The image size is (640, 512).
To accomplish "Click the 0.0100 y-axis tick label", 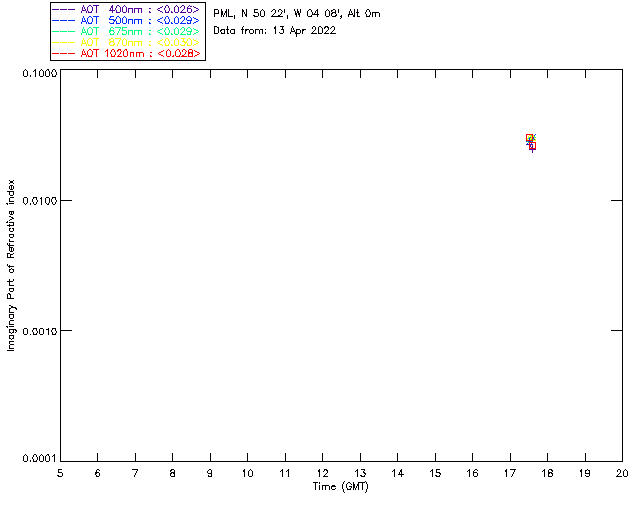I will 40,201.
